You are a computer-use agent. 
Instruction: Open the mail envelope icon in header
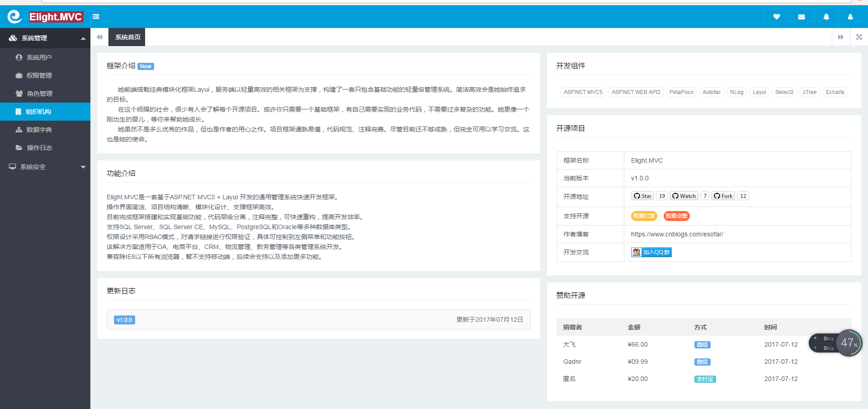[x=802, y=17]
